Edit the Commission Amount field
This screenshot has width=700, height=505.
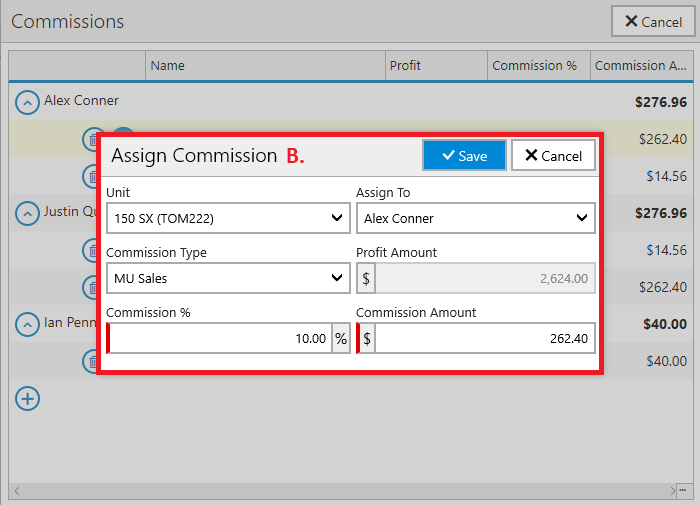coord(485,338)
